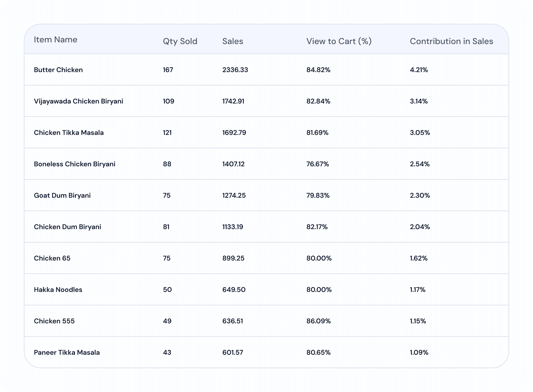This screenshot has width=533, height=392.
Task: Click the Goat Dum Biryani row
Action: (x=266, y=195)
